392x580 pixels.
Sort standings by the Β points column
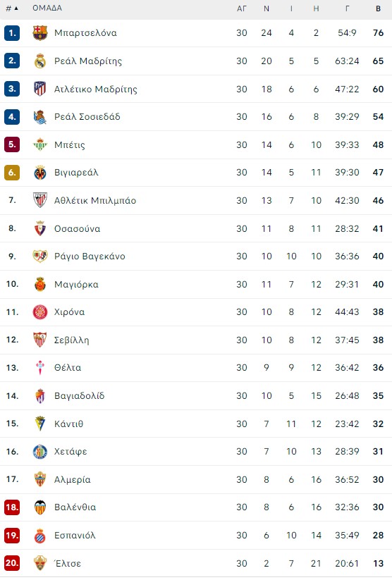tap(378, 8)
